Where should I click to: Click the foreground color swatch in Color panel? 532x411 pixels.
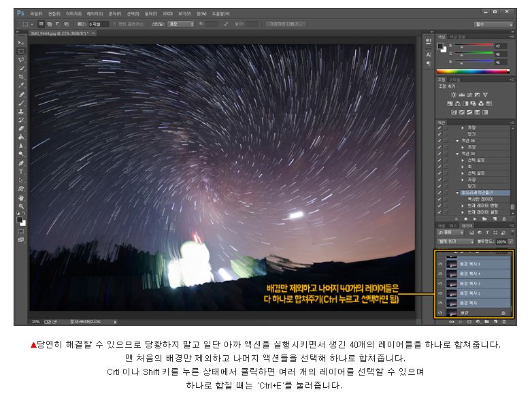point(440,46)
